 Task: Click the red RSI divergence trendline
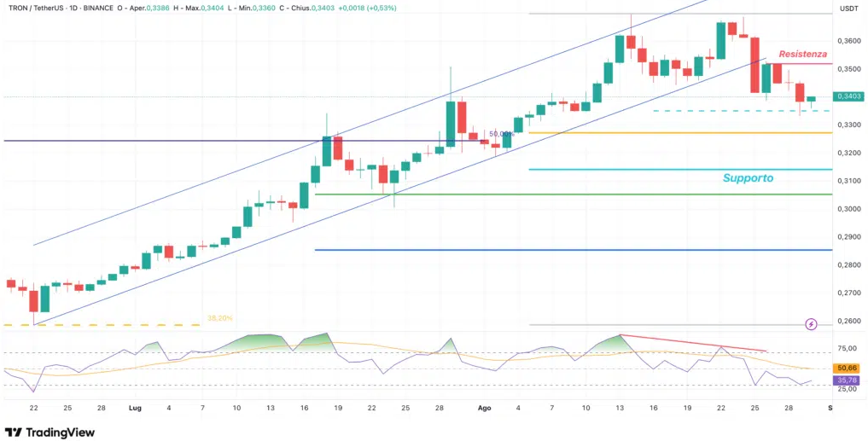(694, 343)
